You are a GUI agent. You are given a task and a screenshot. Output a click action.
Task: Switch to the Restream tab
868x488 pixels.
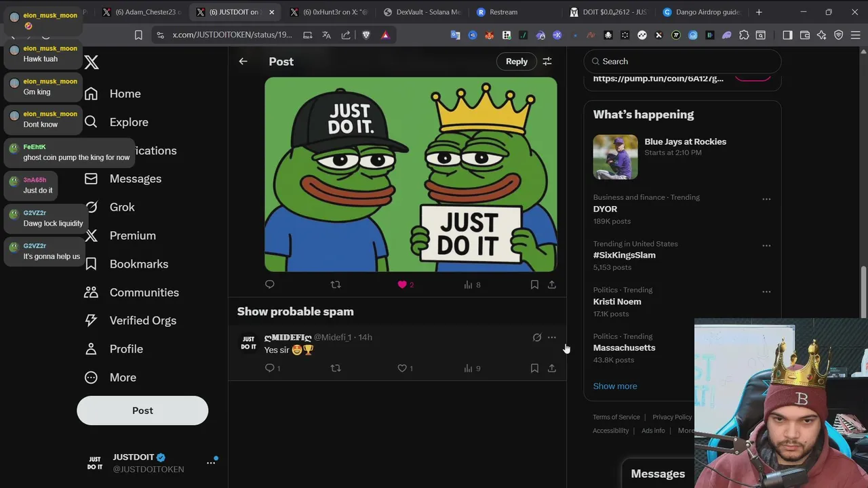[x=502, y=12]
